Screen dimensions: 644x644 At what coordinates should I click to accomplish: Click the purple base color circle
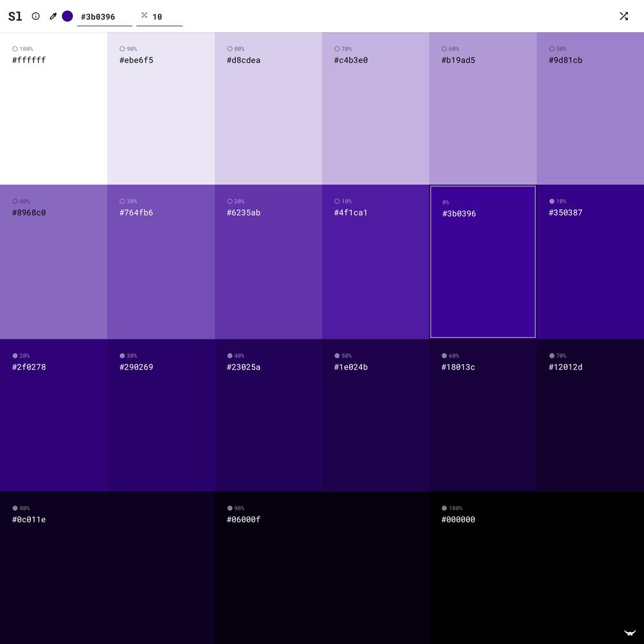68,17
